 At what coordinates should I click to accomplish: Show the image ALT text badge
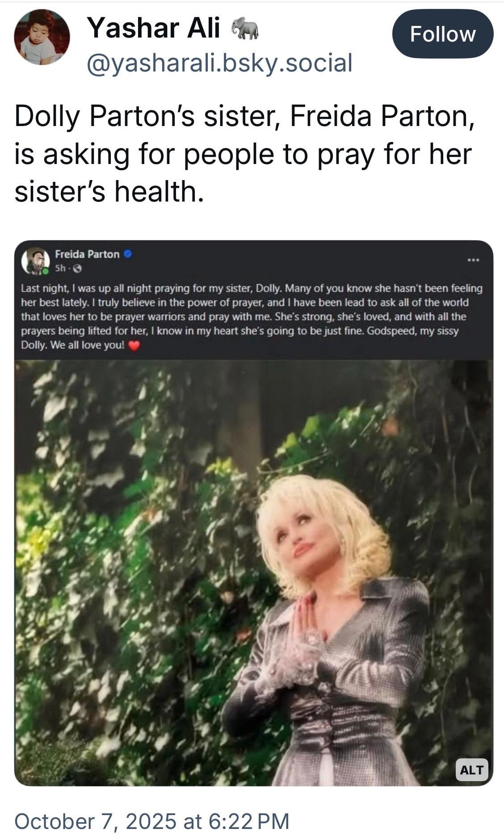click(x=471, y=770)
